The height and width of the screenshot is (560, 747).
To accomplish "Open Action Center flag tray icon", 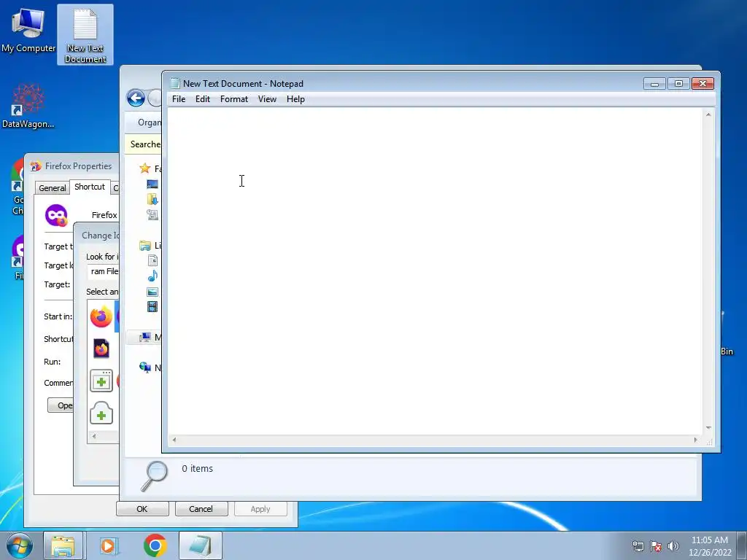I will [656, 546].
